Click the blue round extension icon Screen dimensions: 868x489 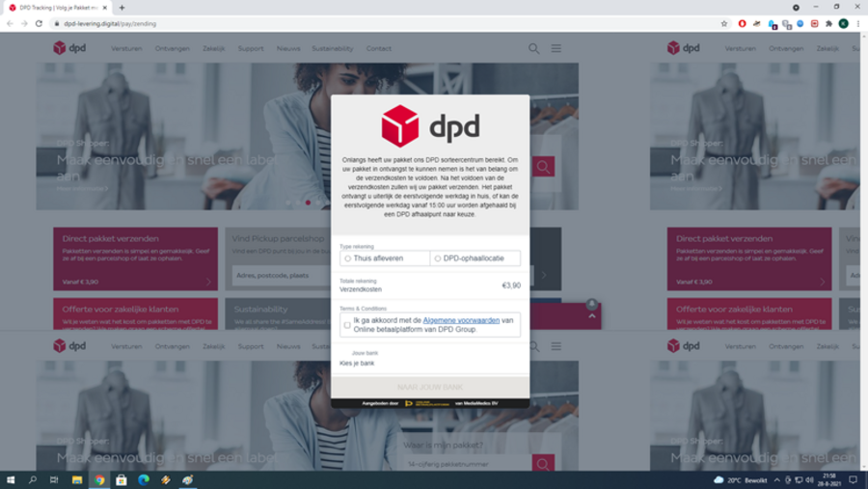point(800,24)
